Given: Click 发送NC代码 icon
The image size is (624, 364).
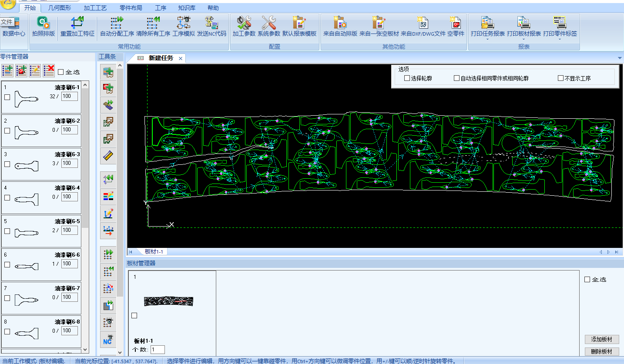Looking at the screenshot, I should pyautogui.click(x=211, y=23).
